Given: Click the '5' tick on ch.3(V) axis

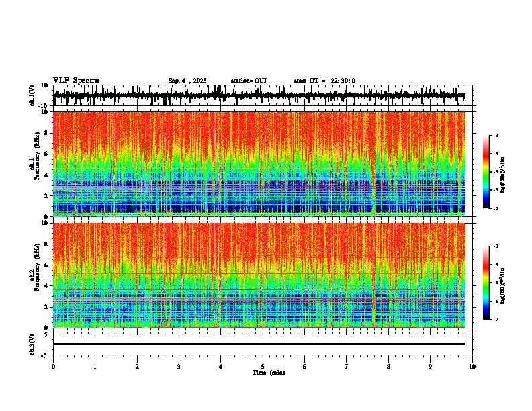Looking at the screenshot, I should coord(47,334).
